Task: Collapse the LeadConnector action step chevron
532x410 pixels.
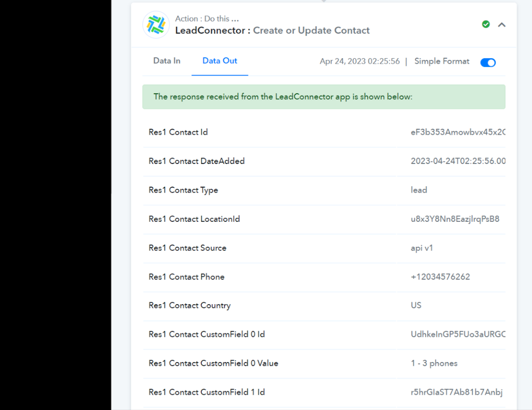Action: [x=501, y=25]
